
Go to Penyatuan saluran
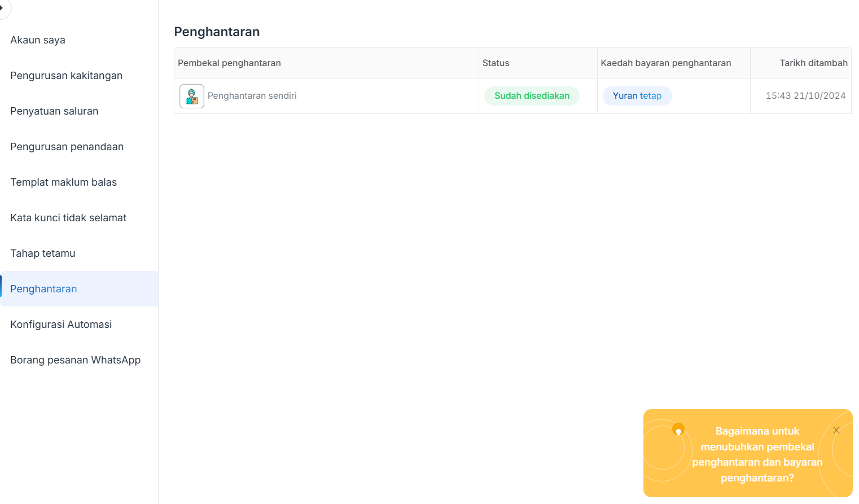tap(54, 111)
